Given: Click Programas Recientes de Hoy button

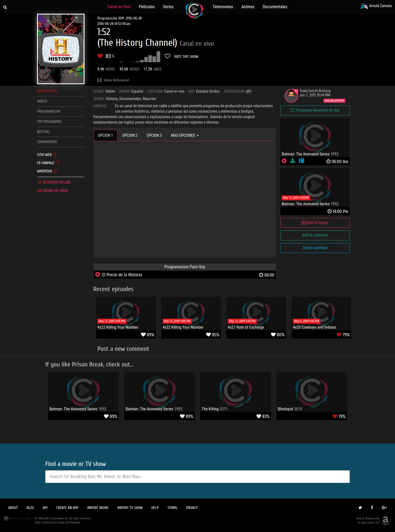Looking at the screenshot, I should click(315, 110).
